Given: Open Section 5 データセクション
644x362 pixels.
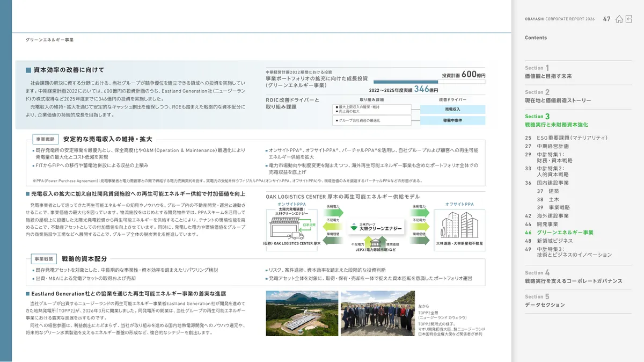Looking at the screenshot, I should pyautogui.click(x=545, y=301).
